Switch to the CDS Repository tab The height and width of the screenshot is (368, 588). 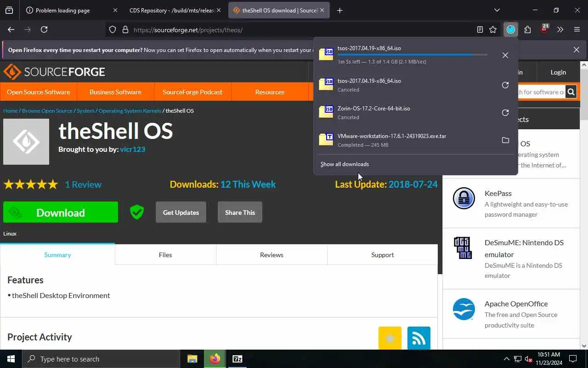172,10
